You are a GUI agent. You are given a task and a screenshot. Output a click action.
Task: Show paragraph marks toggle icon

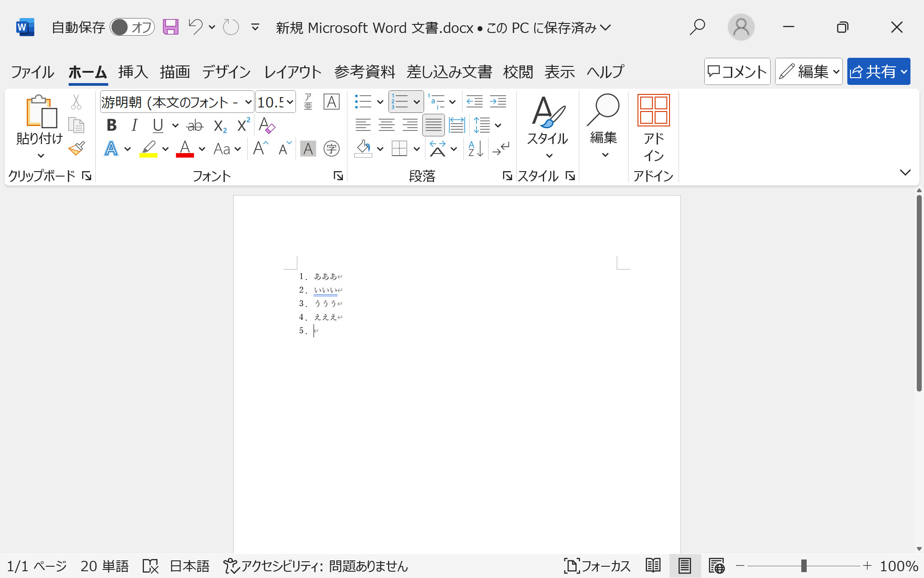pyautogui.click(x=501, y=149)
